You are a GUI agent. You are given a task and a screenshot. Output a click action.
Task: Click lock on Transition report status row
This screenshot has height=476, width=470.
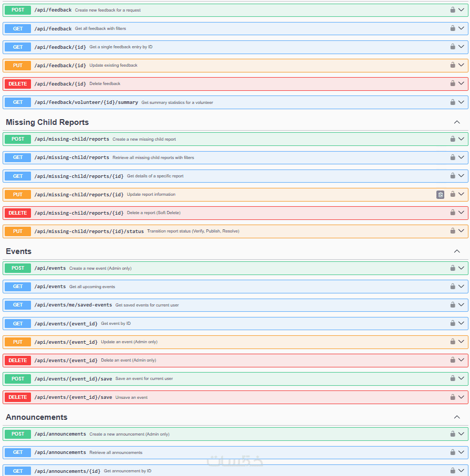coord(452,231)
